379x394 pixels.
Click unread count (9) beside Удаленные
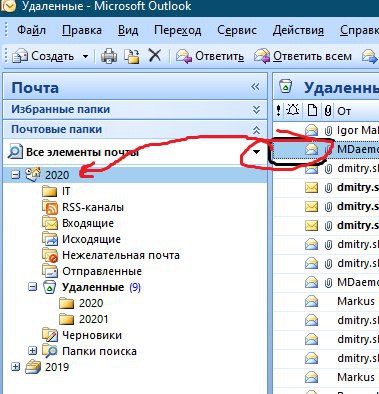coord(135,287)
